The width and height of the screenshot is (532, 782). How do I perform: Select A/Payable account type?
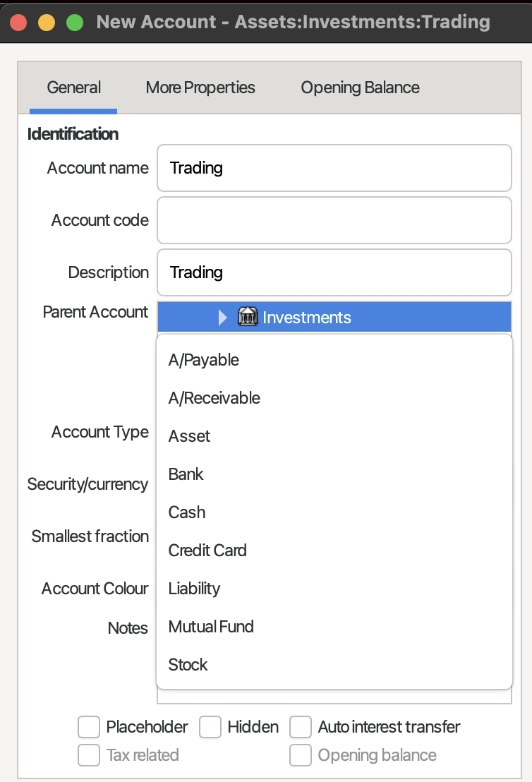pos(334,359)
